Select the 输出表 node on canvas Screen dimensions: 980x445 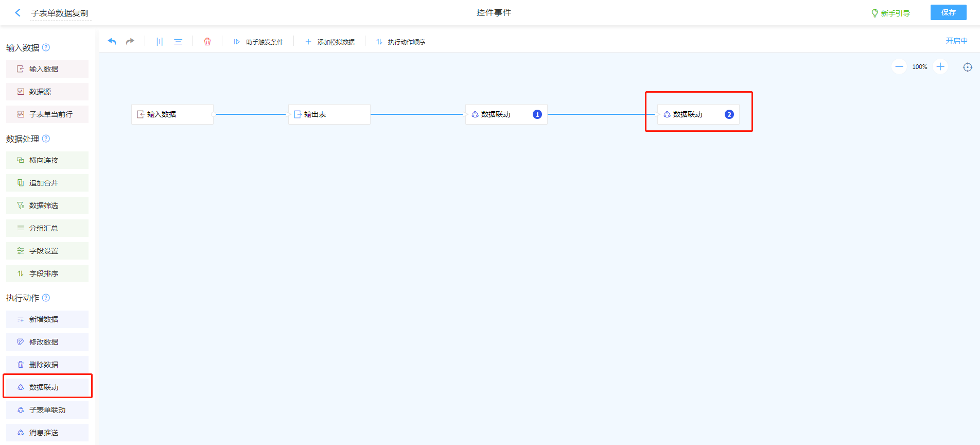[329, 114]
